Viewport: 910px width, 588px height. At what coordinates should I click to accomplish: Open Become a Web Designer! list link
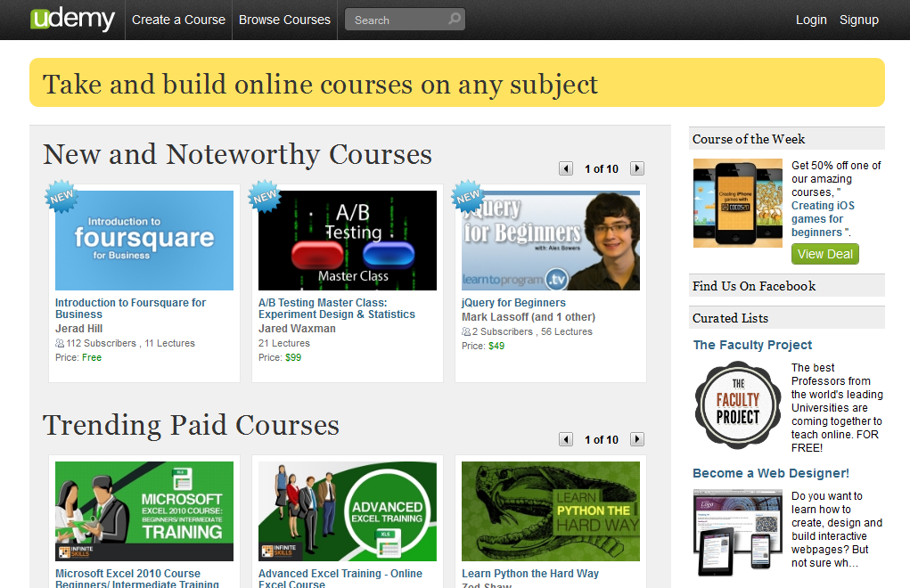[x=771, y=473]
